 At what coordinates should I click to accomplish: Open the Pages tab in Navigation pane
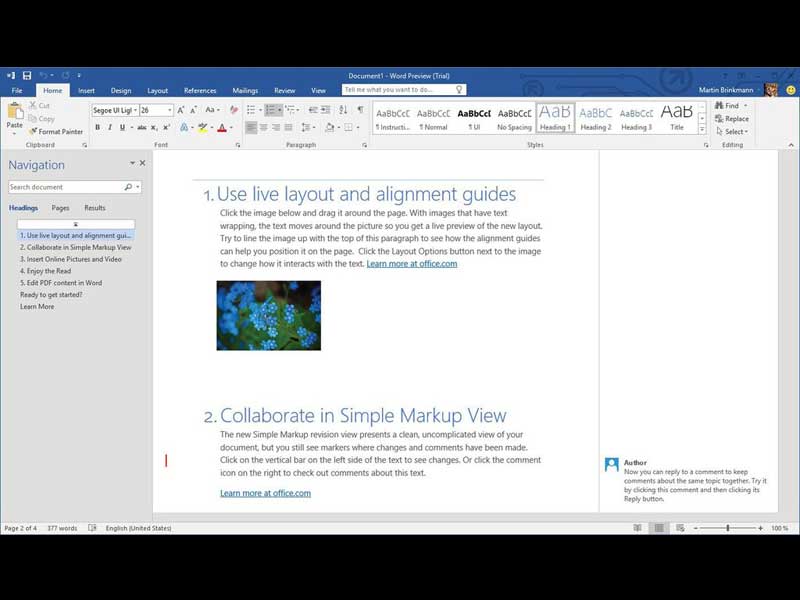(60, 208)
